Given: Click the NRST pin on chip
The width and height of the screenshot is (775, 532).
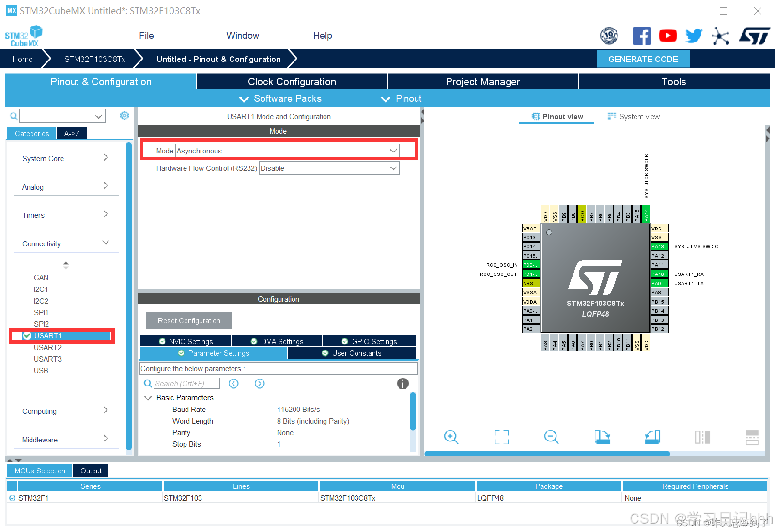Looking at the screenshot, I should pyautogui.click(x=531, y=283).
